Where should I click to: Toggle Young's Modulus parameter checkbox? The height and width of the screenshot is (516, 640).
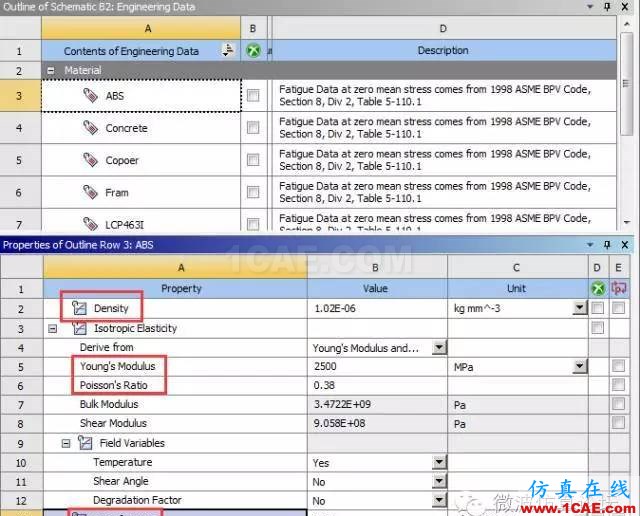618,366
